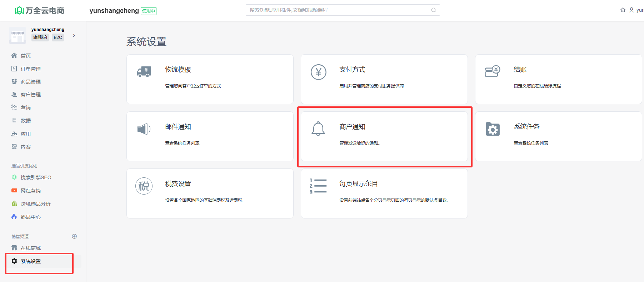Add a sales channel with plus icon

coord(74,236)
